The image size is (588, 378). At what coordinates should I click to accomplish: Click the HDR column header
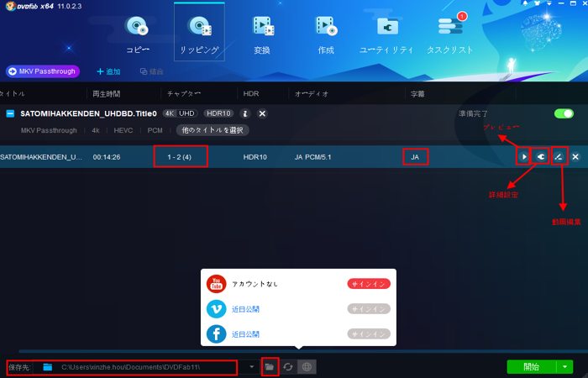click(x=251, y=94)
